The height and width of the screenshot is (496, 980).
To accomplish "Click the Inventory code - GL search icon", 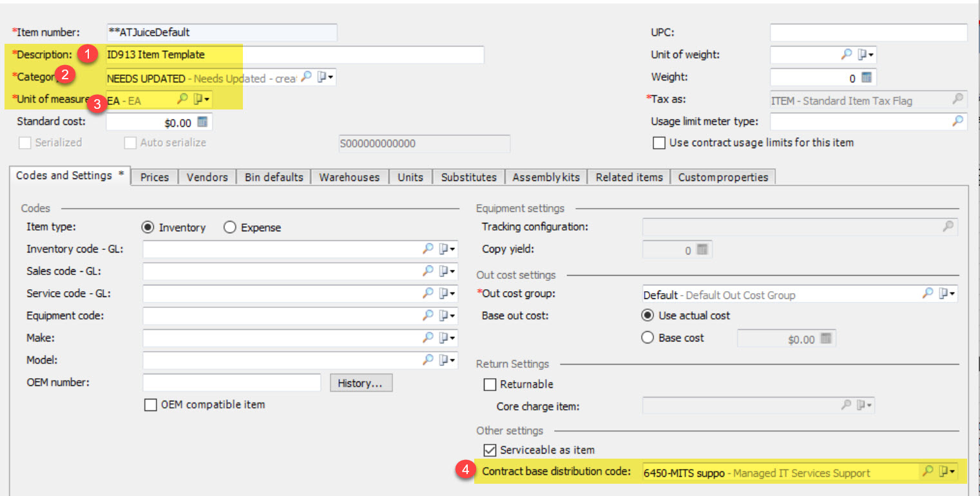I will coord(428,249).
